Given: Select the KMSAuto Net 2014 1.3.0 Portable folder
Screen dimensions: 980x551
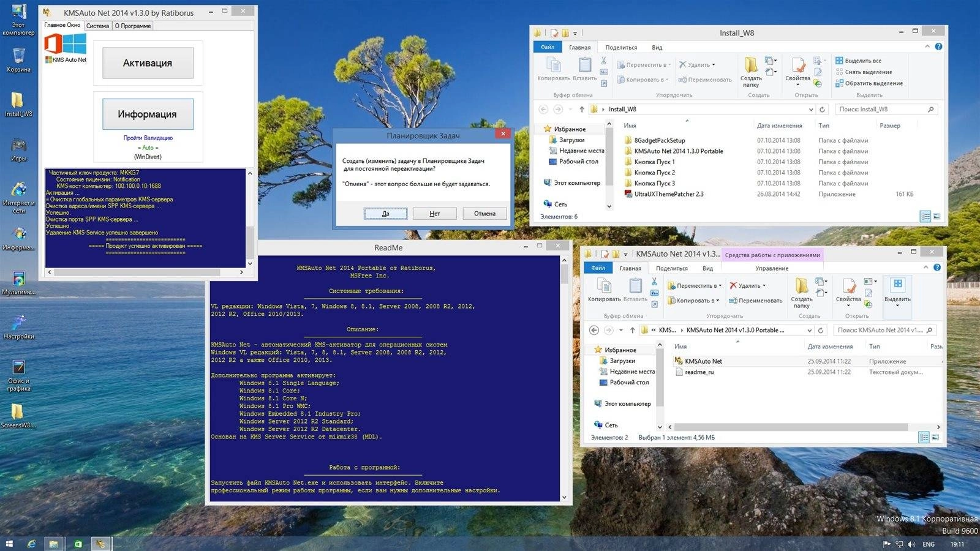Looking at the screenshot, I should pos(674,151).
